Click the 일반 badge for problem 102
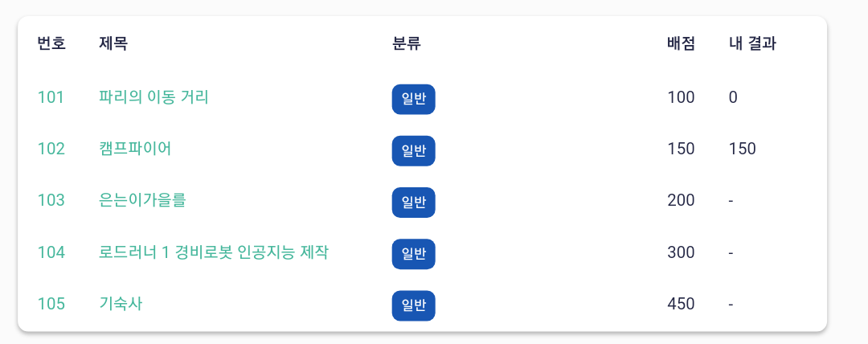The image size is (868, 344). [414, 150]
